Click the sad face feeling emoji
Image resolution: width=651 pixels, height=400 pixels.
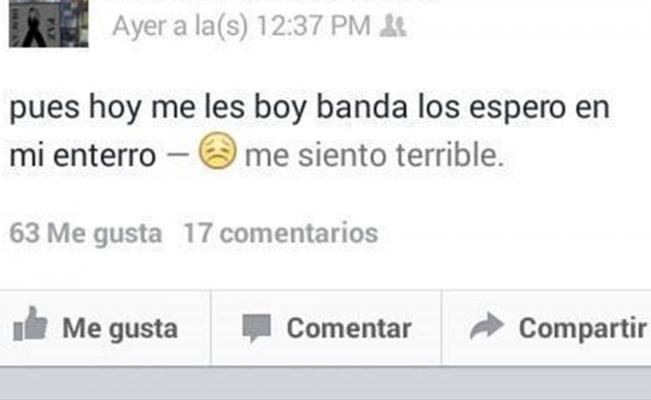218,151
